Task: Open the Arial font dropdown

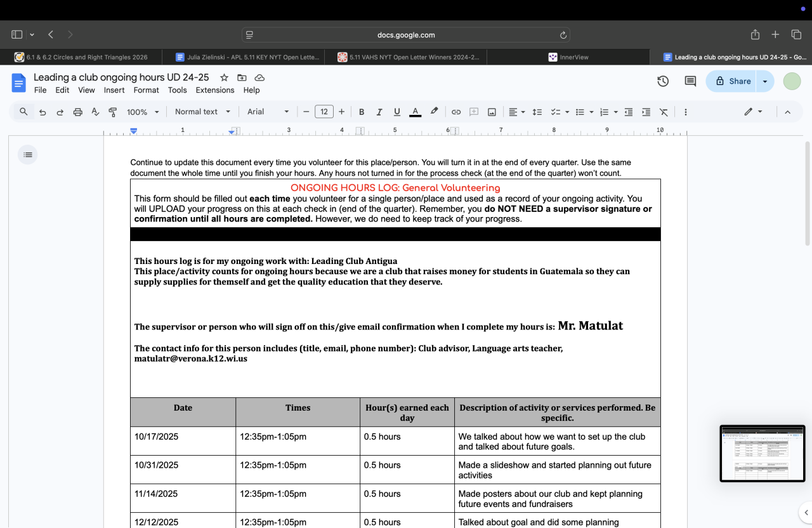Action: pyautogui.click(x=268, y=112)
